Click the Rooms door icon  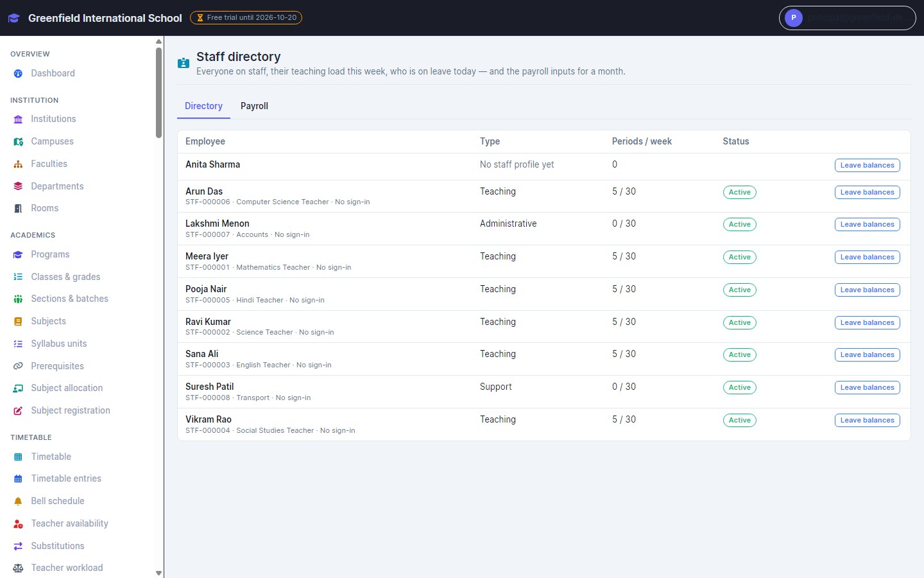pos(18,209)
